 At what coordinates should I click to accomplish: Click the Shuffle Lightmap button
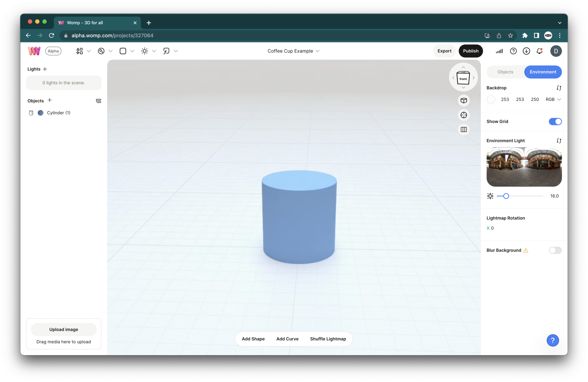(x=328, y=339)
